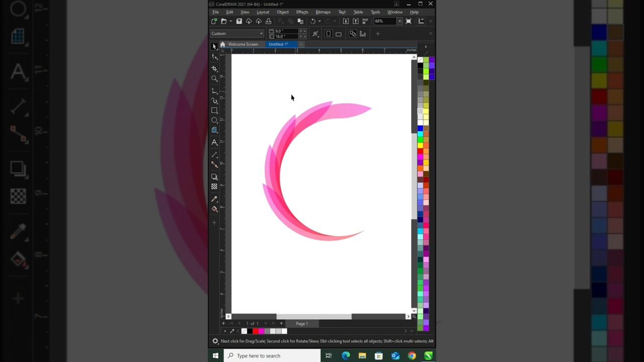Click the Export icon

(356, 21)
